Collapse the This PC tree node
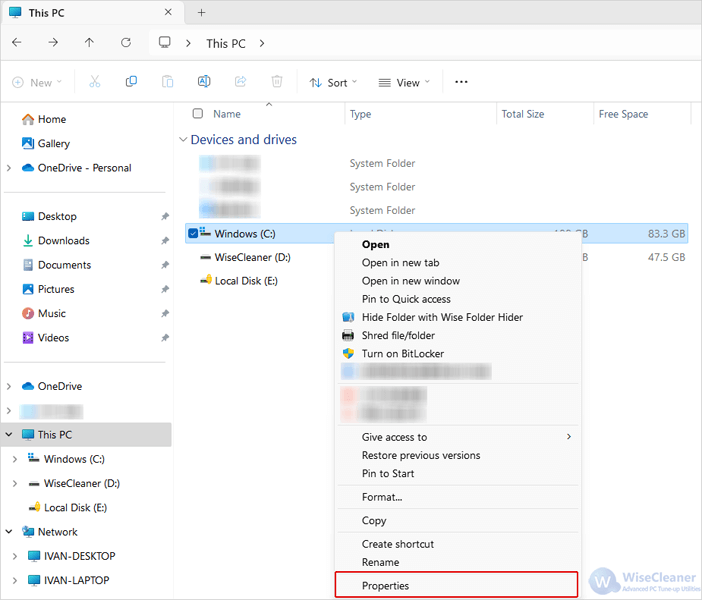702x600 pixels. coord(9,434)
